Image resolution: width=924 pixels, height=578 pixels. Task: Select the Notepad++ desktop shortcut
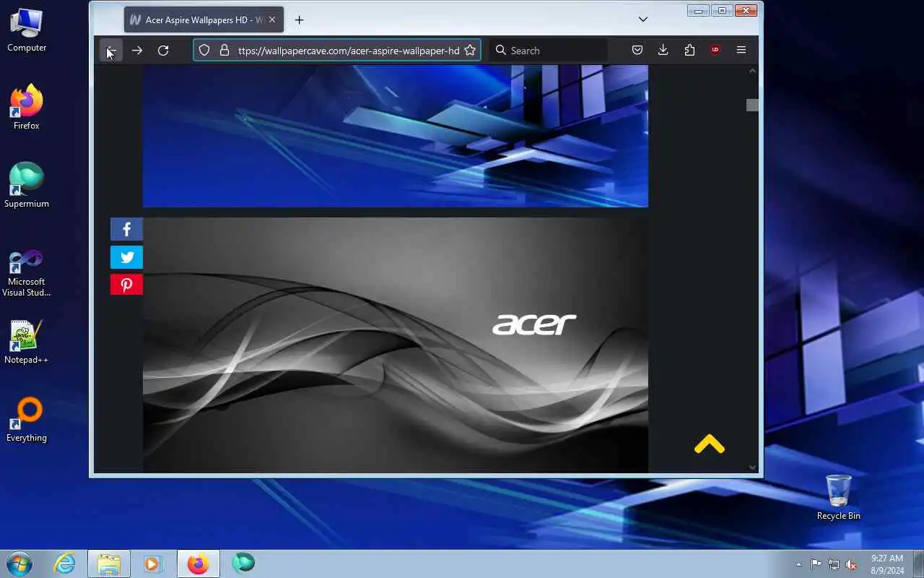pos(27,342)
